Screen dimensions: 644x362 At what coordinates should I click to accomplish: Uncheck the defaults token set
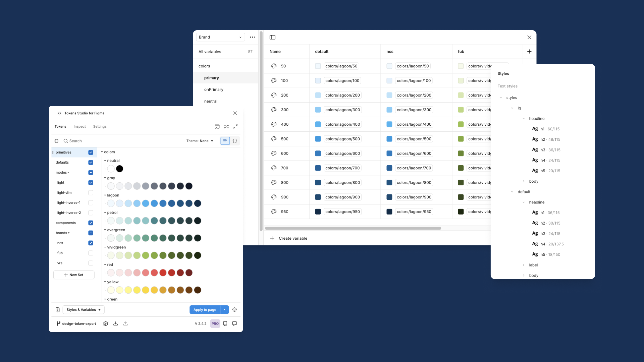(x=91, y=163)
